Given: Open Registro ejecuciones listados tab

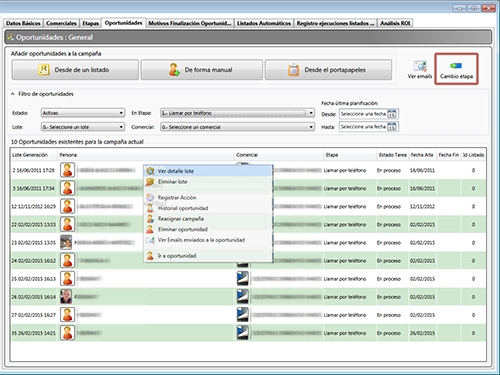Looking at the screenshot, I should (x=335, y=23).
